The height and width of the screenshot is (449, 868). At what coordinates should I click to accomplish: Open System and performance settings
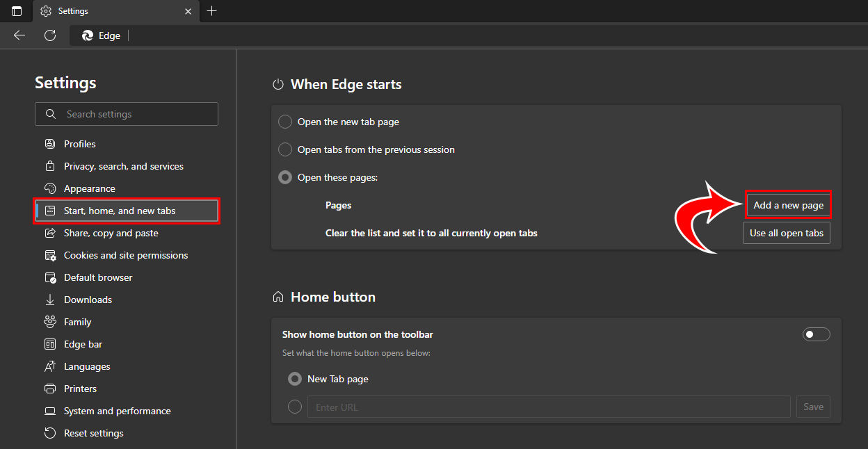(116, 411)
